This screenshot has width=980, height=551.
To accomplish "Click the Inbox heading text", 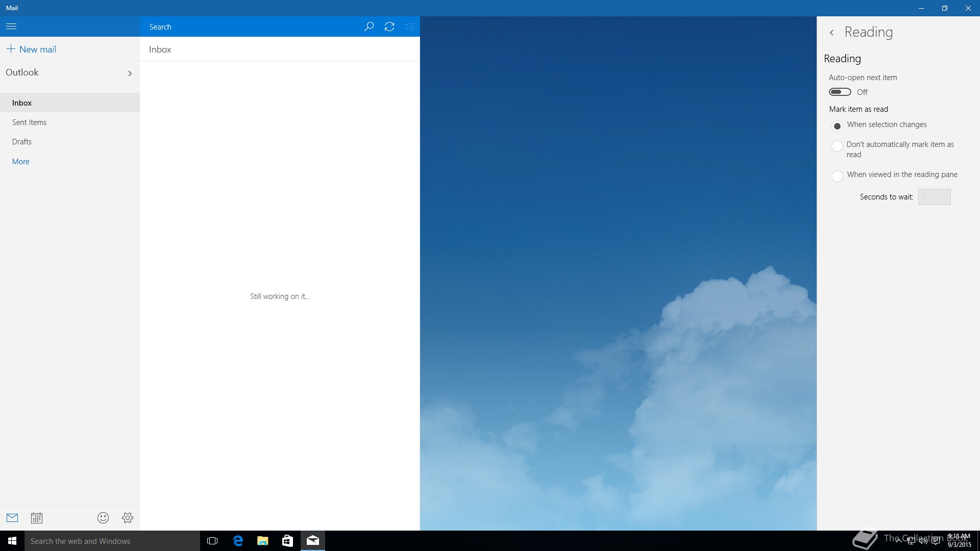I will [160, 49].
